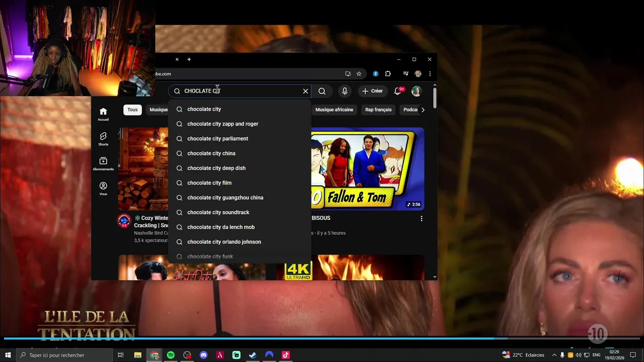The width and height of the screenshot is (644, 362).
Task: Open Steam from taskbar
Action: (x=253, y=355)
